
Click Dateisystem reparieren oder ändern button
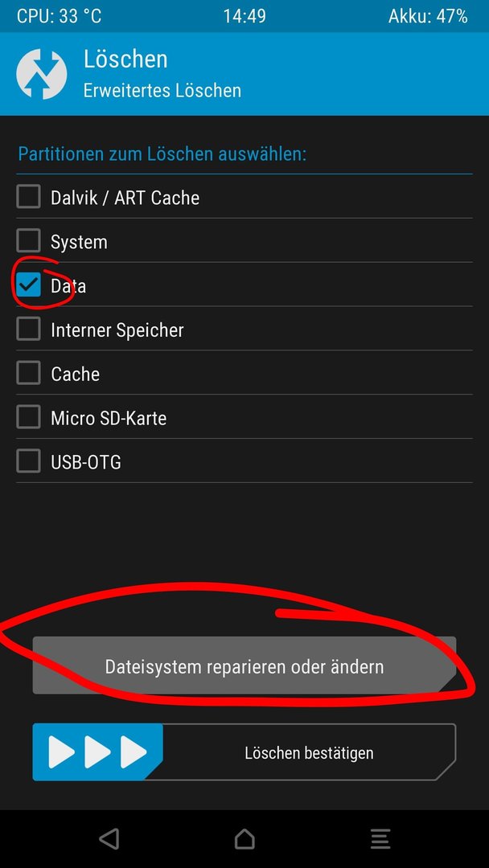[x=244, y=665]
